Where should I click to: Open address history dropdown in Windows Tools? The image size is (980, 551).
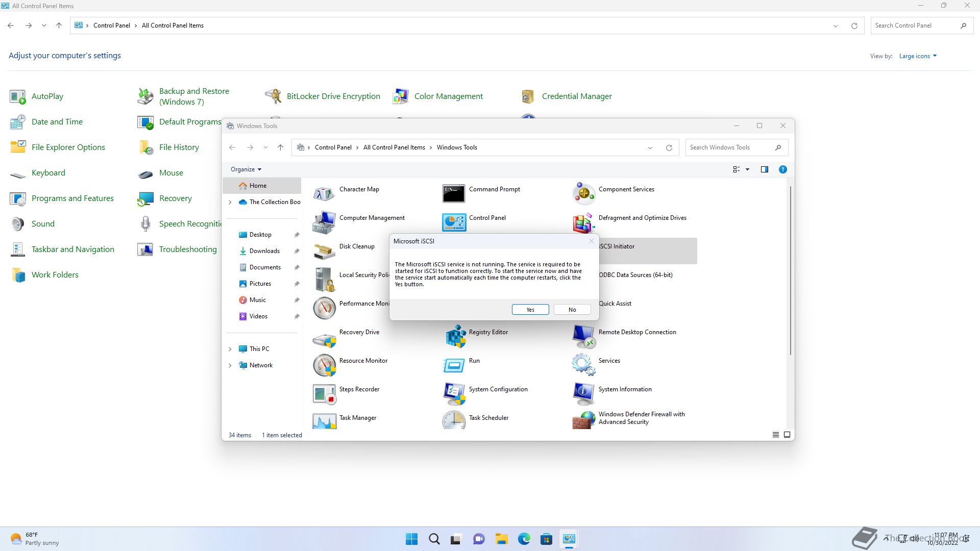coord(650,147)
